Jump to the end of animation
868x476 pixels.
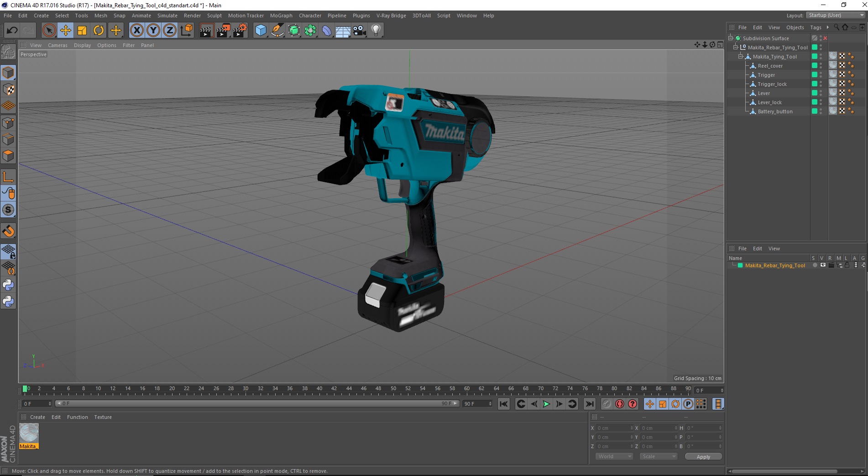(x=590, y=404)
